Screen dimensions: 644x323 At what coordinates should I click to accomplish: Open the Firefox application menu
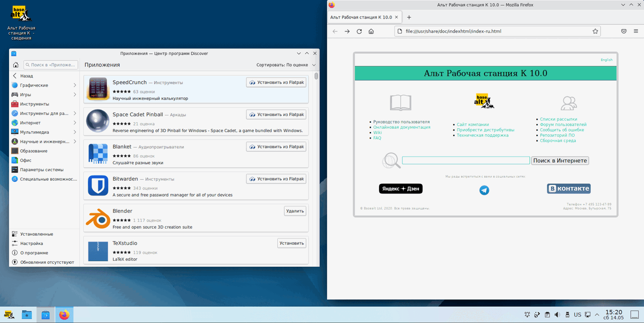coord(636,31)
